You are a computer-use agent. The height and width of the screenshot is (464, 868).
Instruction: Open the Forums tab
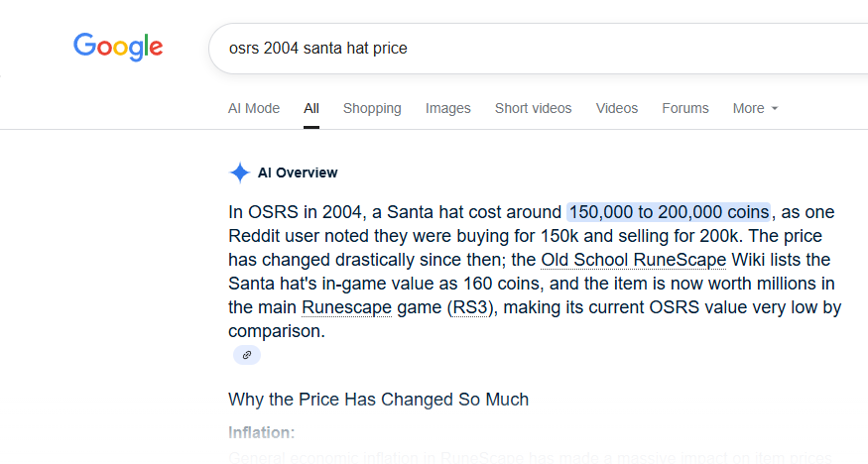pyautogui.click(x=685, y=108)
